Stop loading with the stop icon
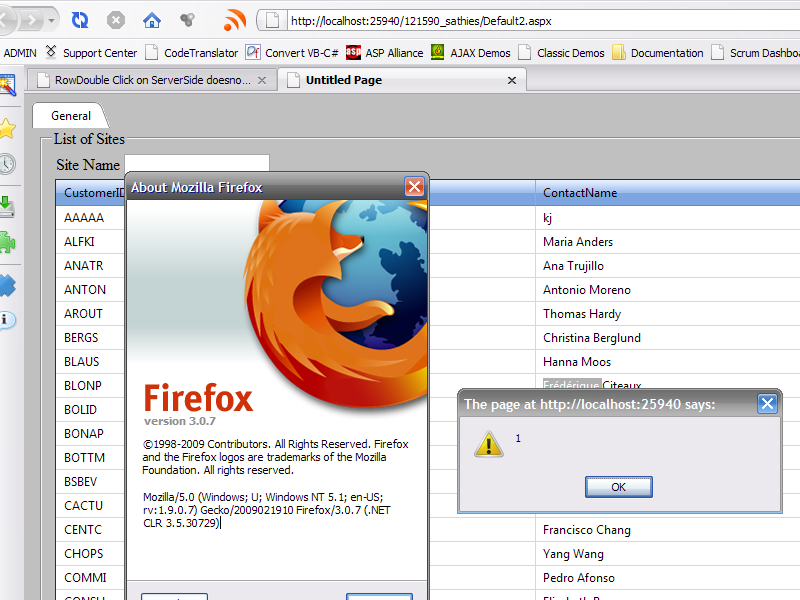800x600 pixels. coord(116,20)
